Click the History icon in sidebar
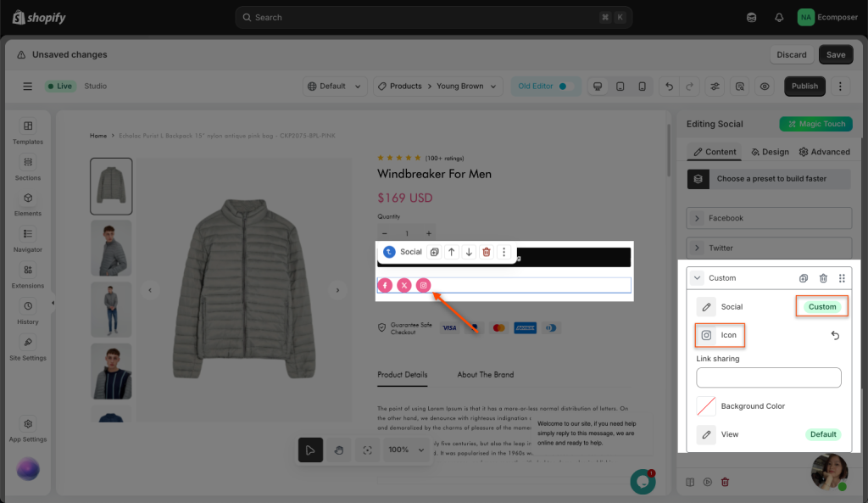 (x=28, y=311)
